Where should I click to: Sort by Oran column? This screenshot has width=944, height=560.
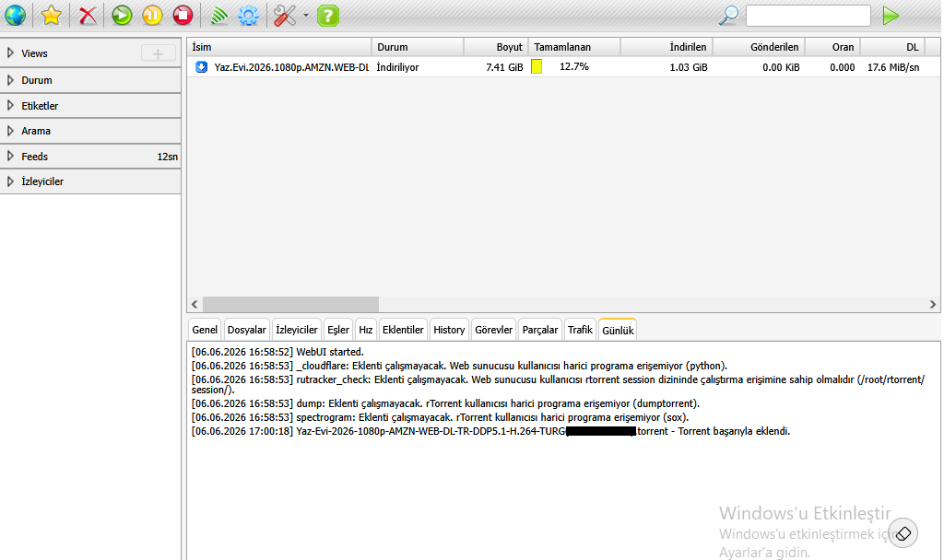(x=832, y=47)
